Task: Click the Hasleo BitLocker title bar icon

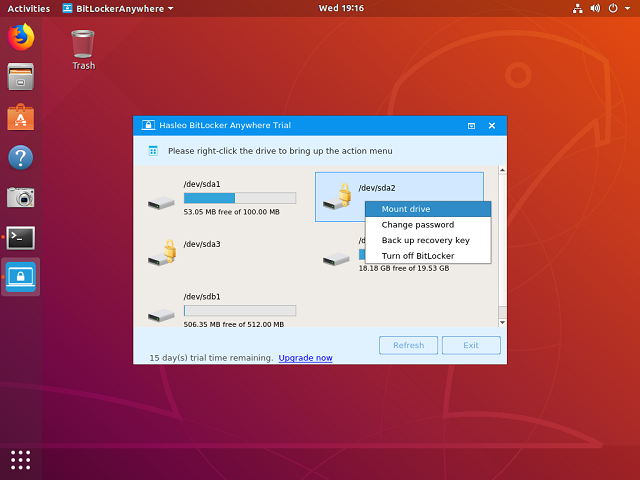Action: (x=148, y=125)
